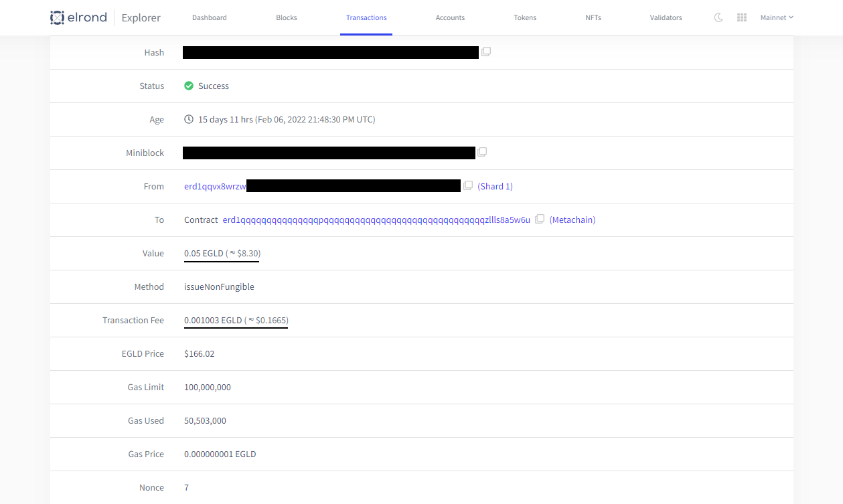Select the Transactions tab

click(x=366, y=17)
